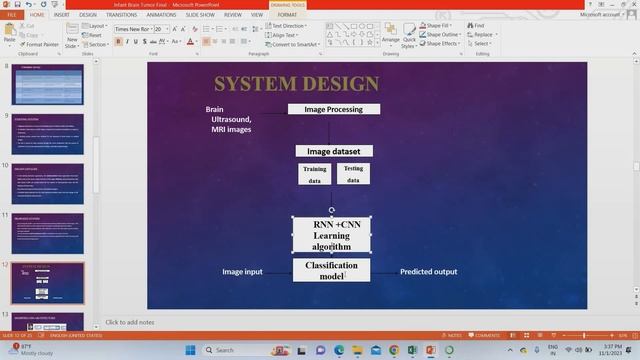Switch to the ANIMATIONS tab
Viewport: 640px width, 360px height.
click(161, 15)
